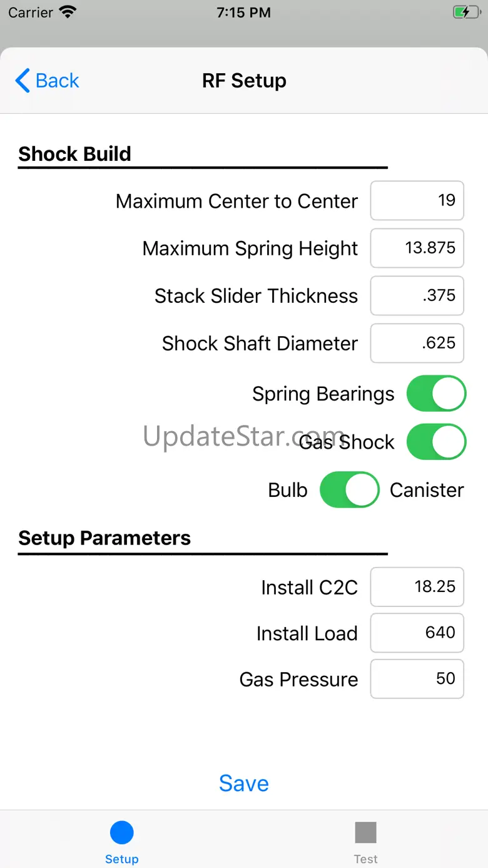Select the Gas Pressure field
This screenshot has height=868, width=488.
[417, 679]
